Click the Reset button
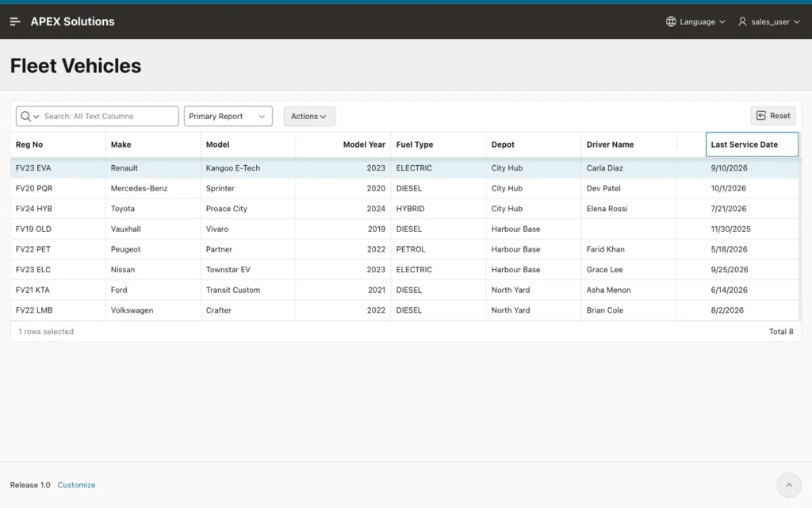The image size is (812, 508). coord(772,116)
